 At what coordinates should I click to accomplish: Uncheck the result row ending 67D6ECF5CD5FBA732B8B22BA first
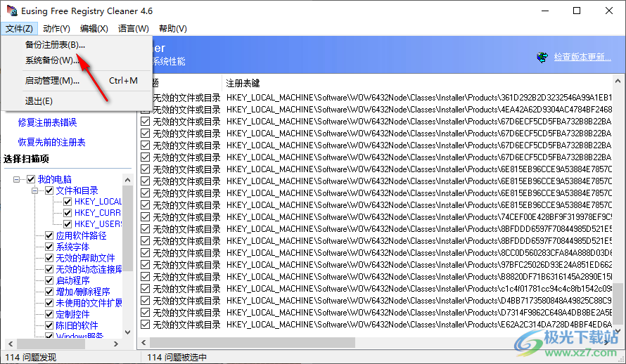pyautogui.click(x=146, y=121)
